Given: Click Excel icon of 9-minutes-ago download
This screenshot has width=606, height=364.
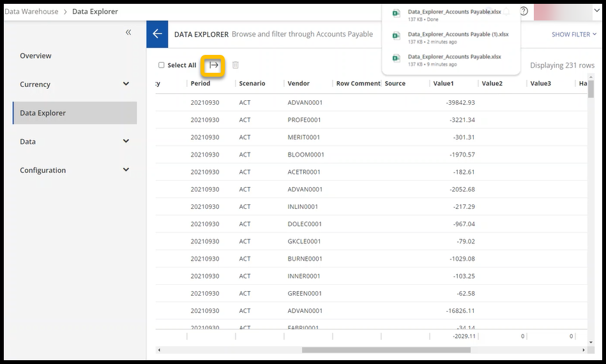Looking at the screenshot, I should point(397,58).
